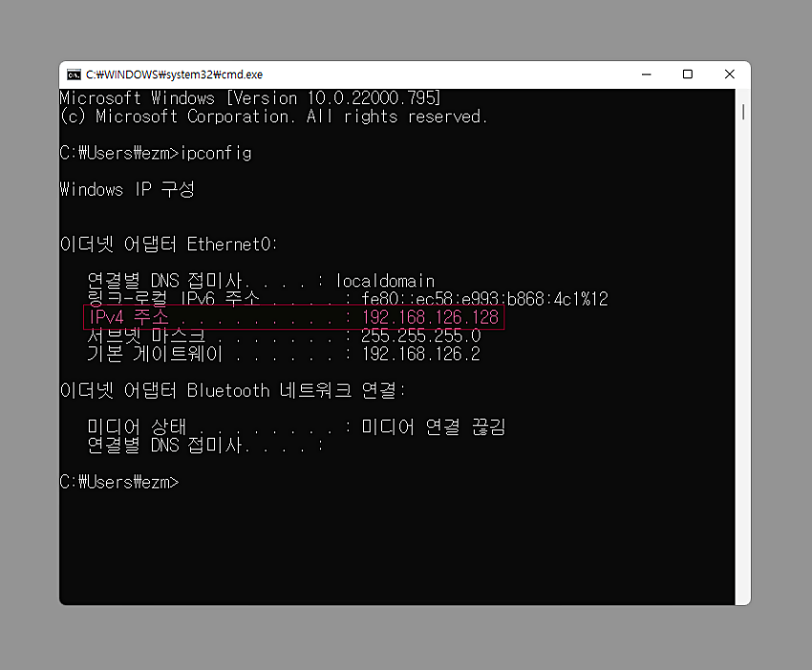The height and width of the screenshot is (670, 812).
Task: Click the '연결별 DNS 접미사' label under Ethernet0
Action: (x=164, y=281)
